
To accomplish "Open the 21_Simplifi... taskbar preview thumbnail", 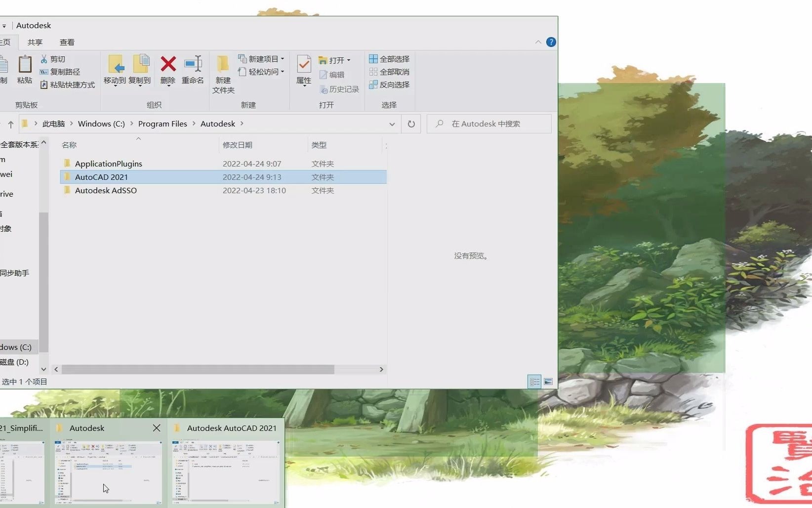I will (x=23, y=472).
